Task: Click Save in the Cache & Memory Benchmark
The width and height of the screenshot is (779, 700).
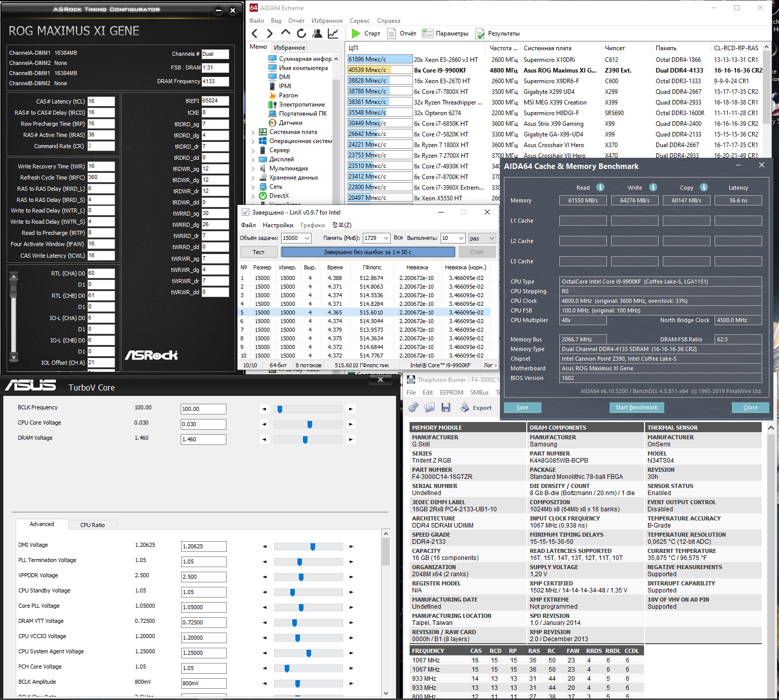Action: click(522, 407)
